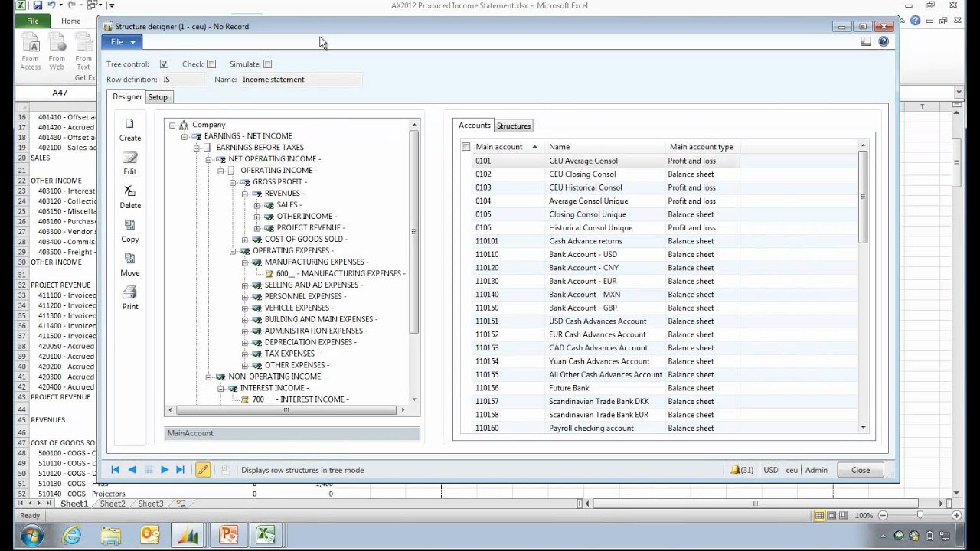Click the Name field Income statement

[x=301, y=80]
